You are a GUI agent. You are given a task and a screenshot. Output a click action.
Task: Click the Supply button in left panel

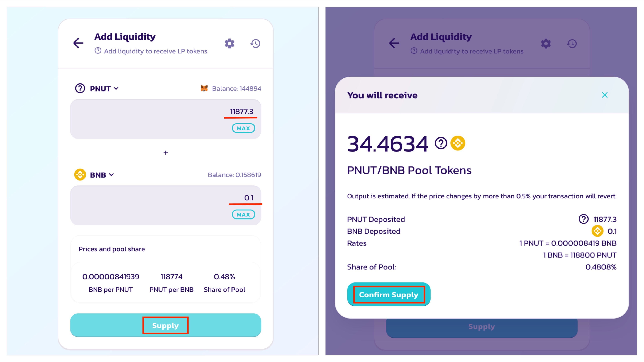point(165,325)
